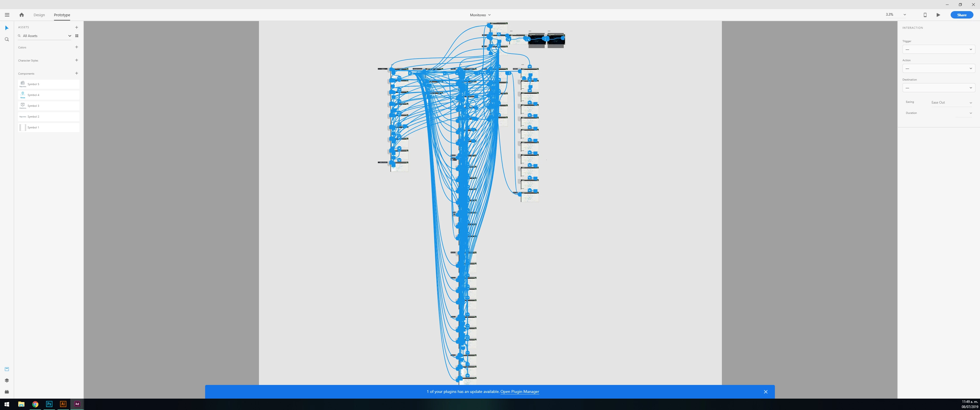Open the Plugins panel icon
This screenshot has height=410, width=980.
tap(7, 392)
